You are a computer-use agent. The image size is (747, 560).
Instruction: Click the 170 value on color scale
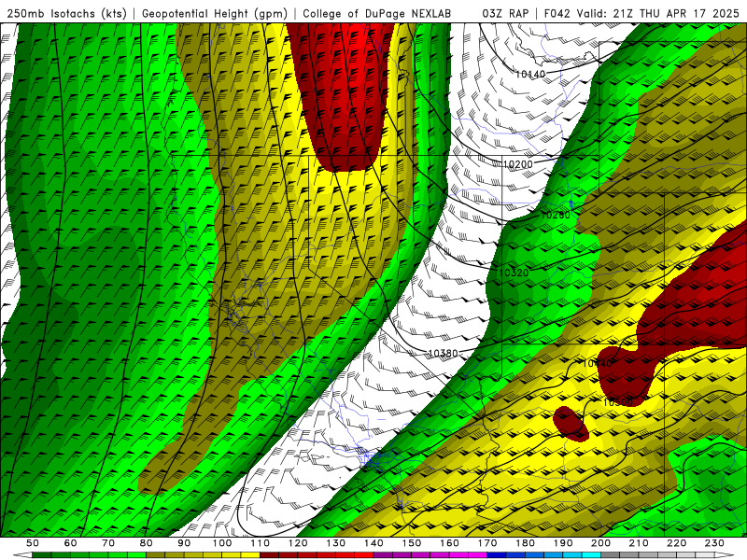pos(487,543)
